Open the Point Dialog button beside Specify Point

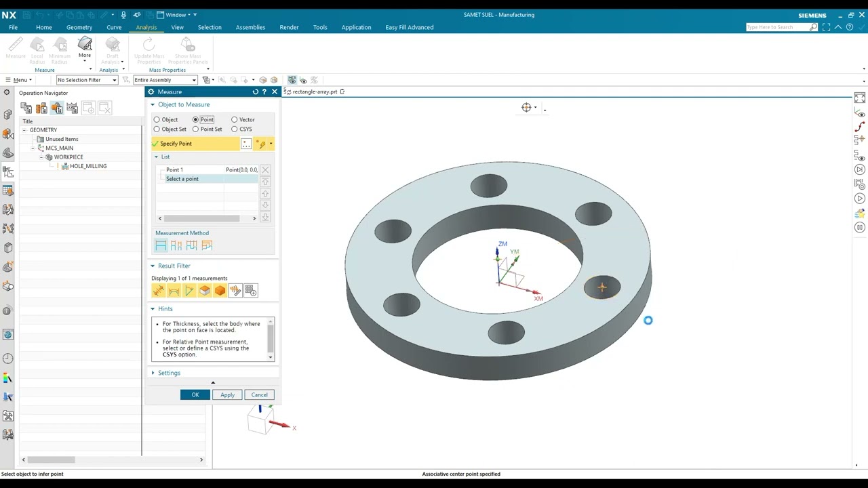246,144
